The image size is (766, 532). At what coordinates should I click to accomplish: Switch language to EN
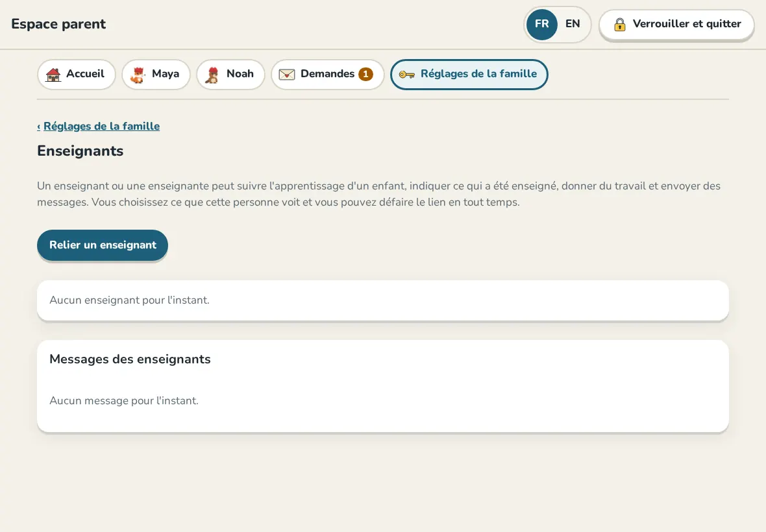[573, 24]
